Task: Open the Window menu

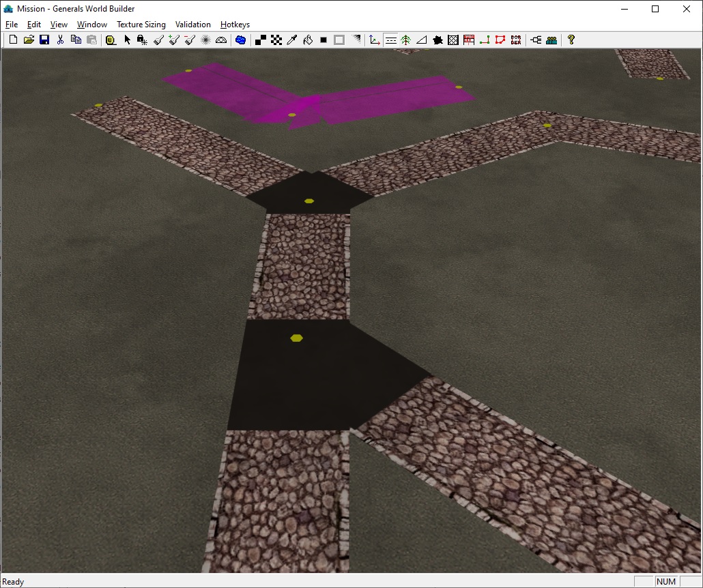Action: 92,25
